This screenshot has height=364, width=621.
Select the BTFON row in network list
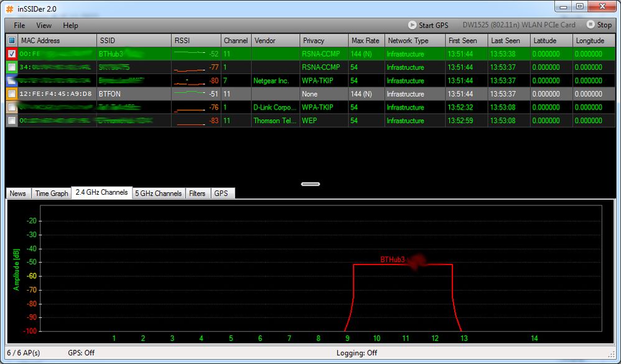[310, 94]
